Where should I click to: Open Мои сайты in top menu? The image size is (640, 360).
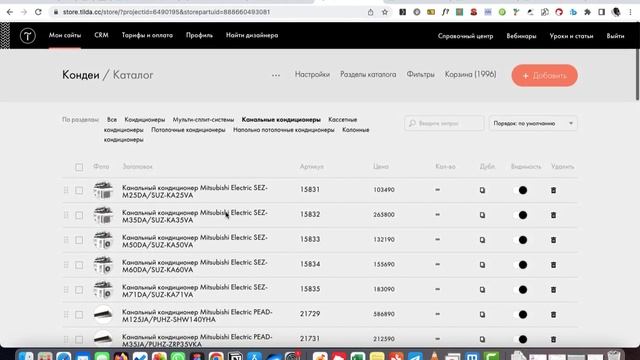click(65, 35)
